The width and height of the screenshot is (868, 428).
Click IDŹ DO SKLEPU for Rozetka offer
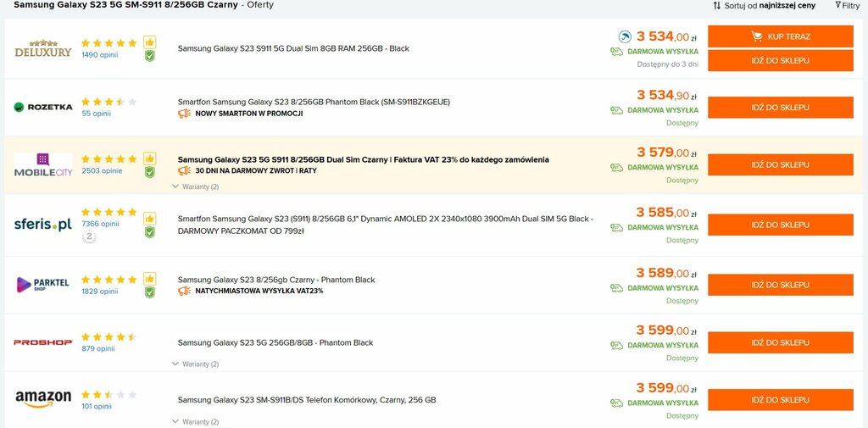click(781, 108)
